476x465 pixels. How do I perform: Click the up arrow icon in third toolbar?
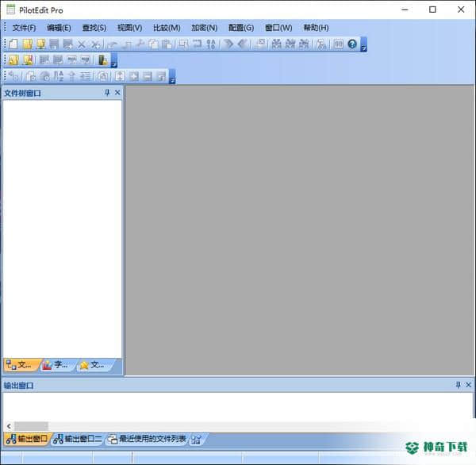[72, 76]
